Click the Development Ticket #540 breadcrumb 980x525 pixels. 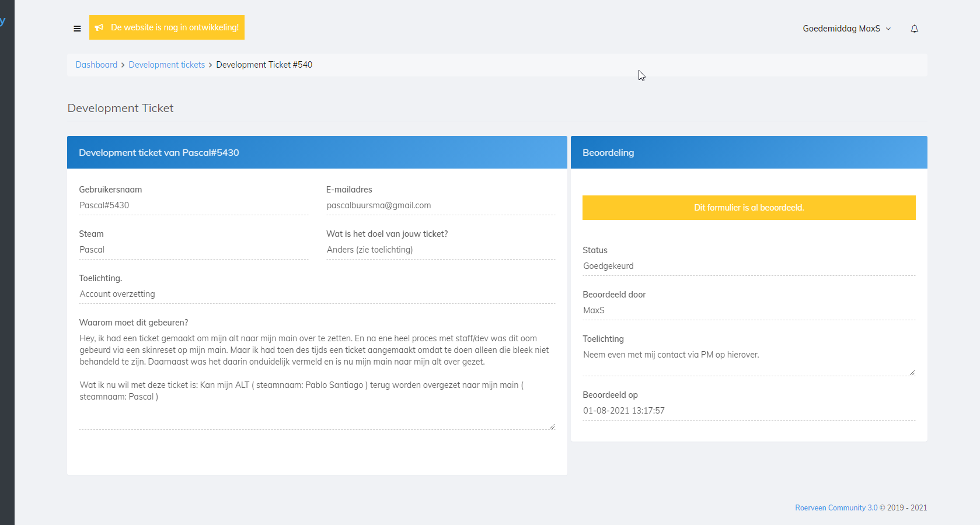click(x=264, y=65)
